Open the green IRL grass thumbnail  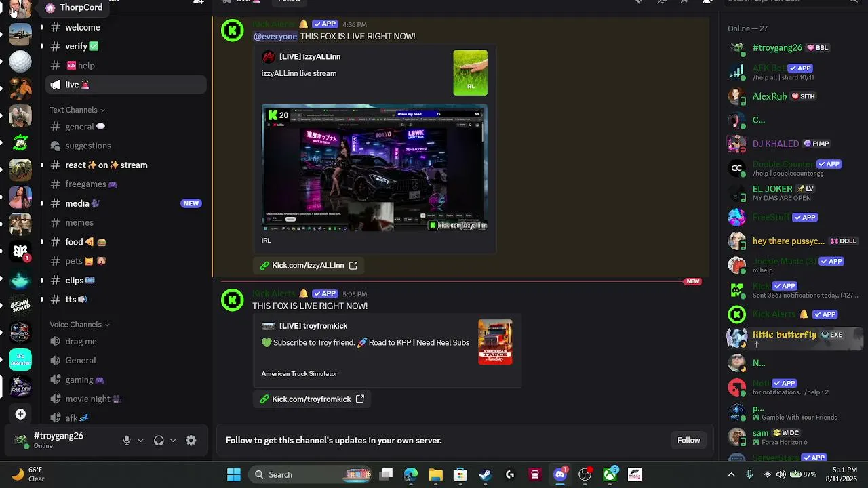(471, 73)
